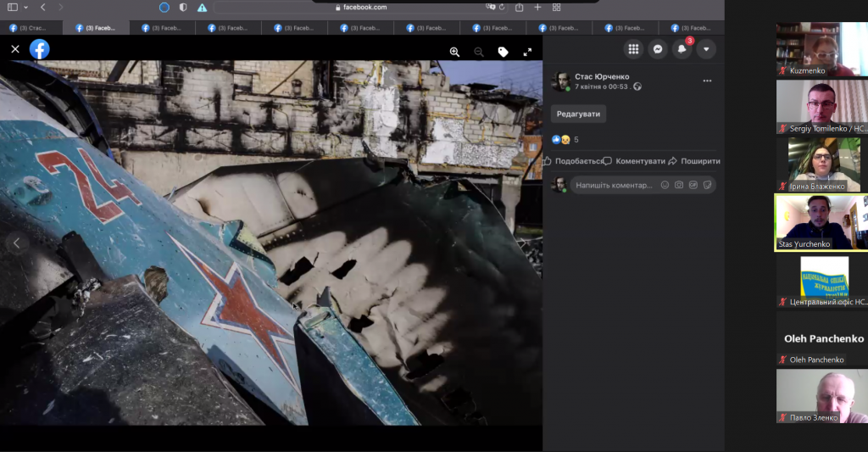Go forward in Safari
This screenshot has height=452, width=868.
tap(60, 7)
